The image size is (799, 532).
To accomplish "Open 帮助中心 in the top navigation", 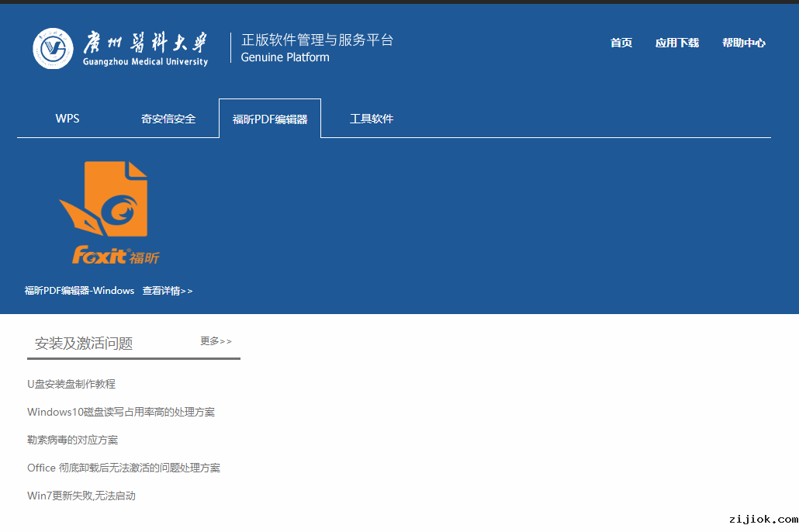I will tap(743, 43).
